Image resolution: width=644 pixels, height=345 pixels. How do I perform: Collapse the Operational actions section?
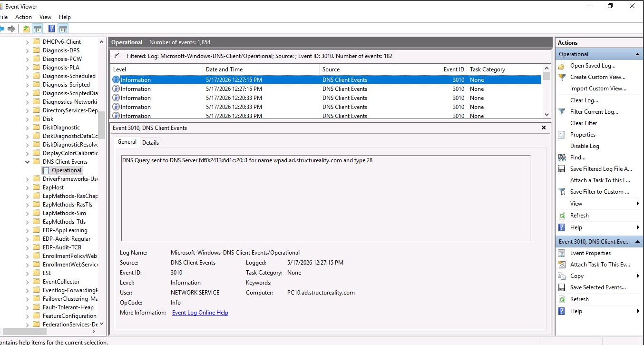[x=637, y=54]
